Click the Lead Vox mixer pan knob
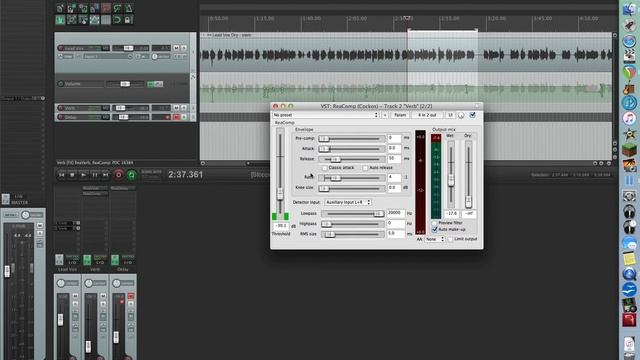The height and width of the screenshot is (360, 640). click(x=61, y=283)
